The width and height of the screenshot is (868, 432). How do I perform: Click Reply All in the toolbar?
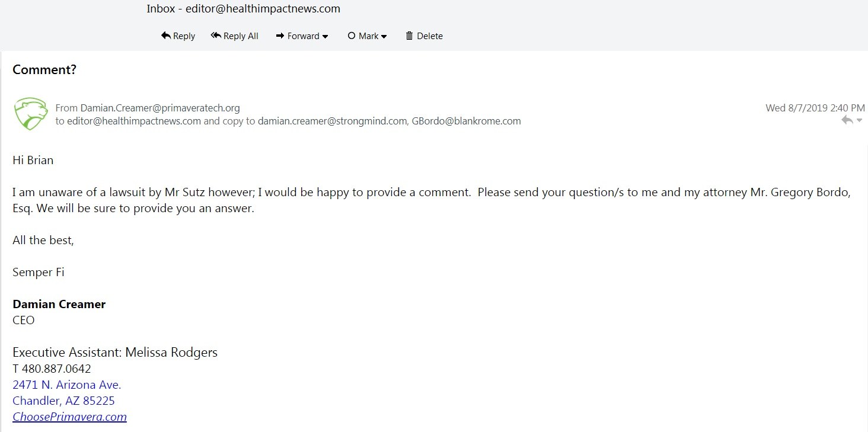click(x=235, y=36)
